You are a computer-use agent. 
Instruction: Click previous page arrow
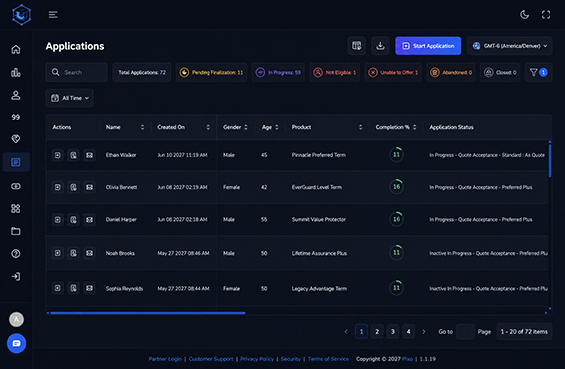[346, 332]
